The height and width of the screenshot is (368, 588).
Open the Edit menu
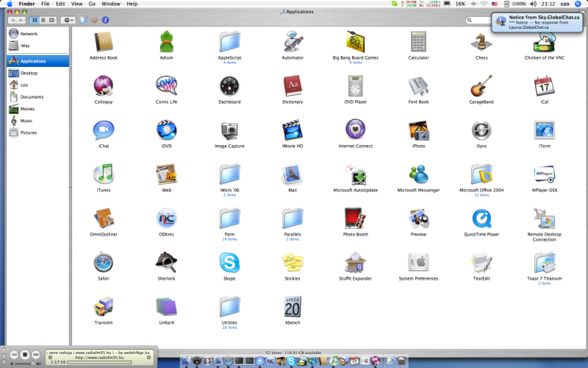pos(60,4)
